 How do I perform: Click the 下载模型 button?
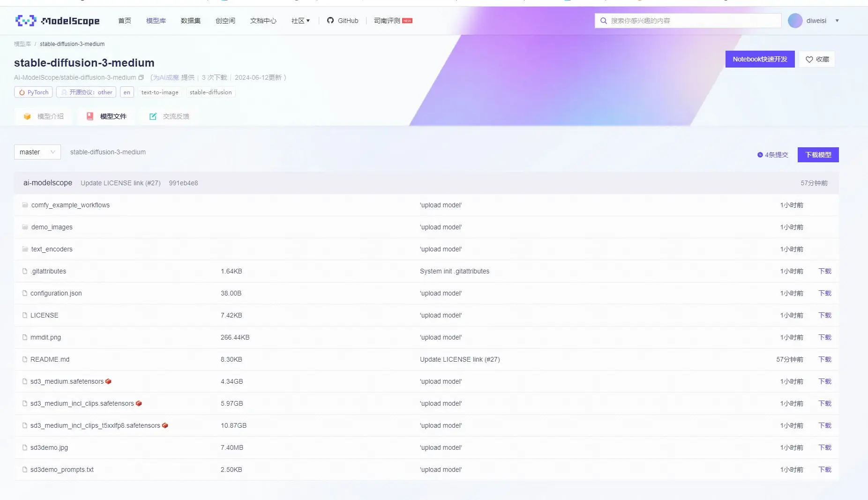818,155
